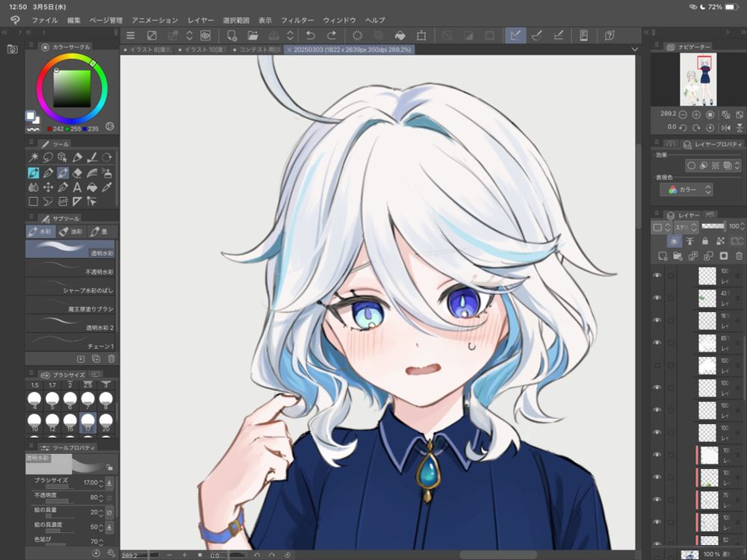Open the フィルター menu
Image resolution: width=747 pixels, height=560 pixels.
[297, 20]
